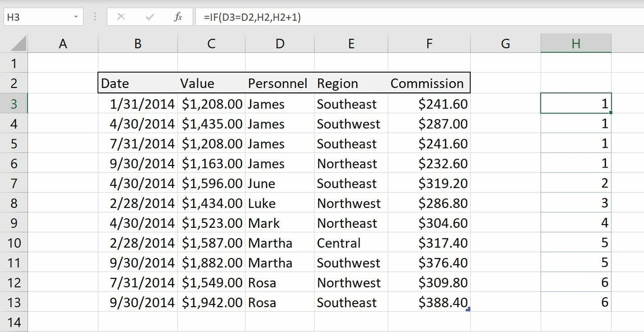The image size is (644, 332).
Task: Click the vertical ellipsis next to Name Box
Action: (95, 16)
